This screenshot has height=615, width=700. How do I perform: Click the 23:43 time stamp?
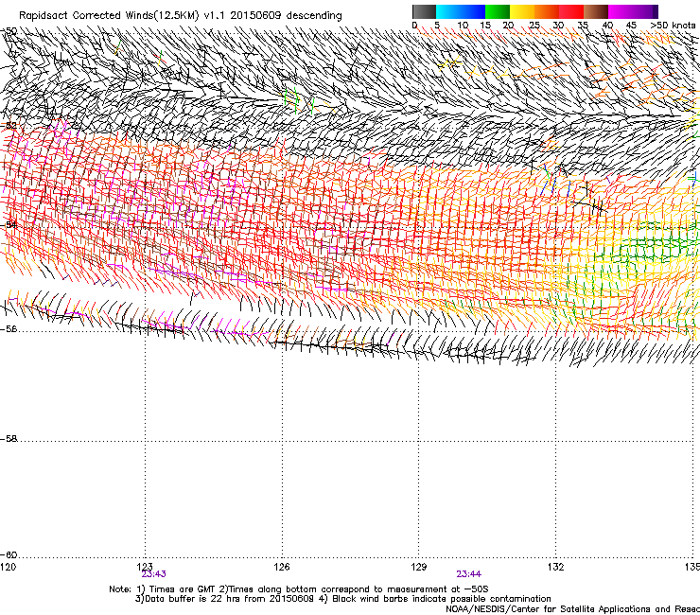(153, 574)
